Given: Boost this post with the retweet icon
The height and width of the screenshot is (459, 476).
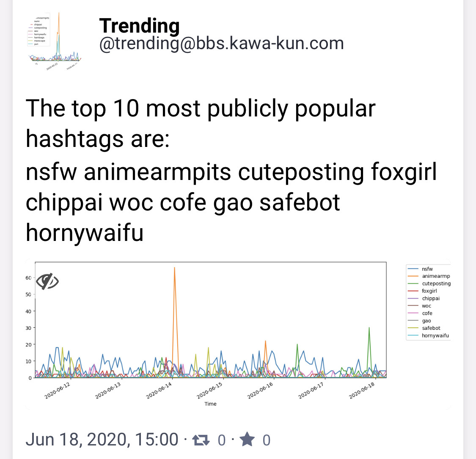Looking at the screenshot, I should [x=201, y=440].
